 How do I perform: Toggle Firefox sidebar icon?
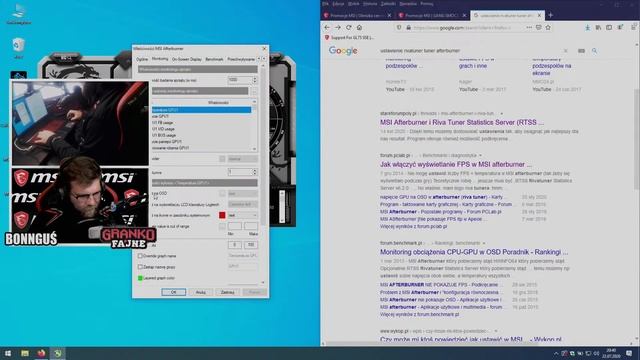(x=609, y=27)
